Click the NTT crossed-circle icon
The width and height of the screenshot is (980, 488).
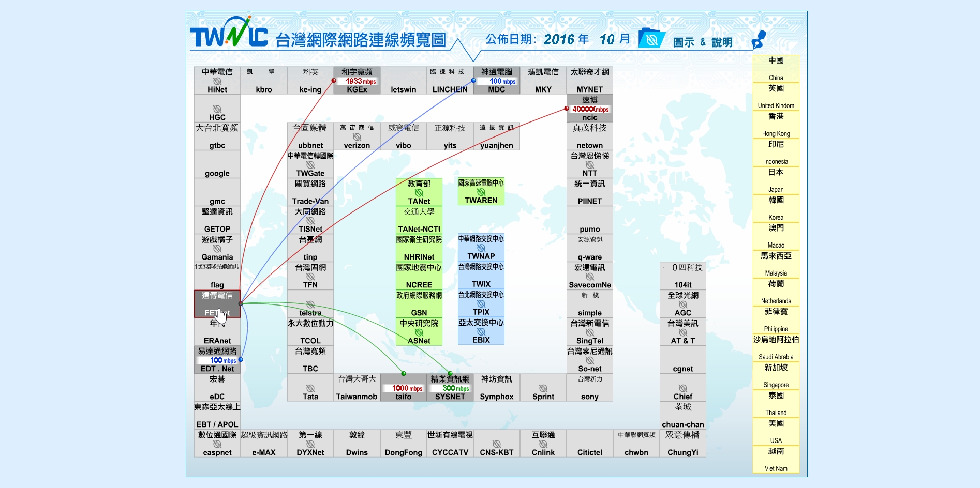(590, 165)
